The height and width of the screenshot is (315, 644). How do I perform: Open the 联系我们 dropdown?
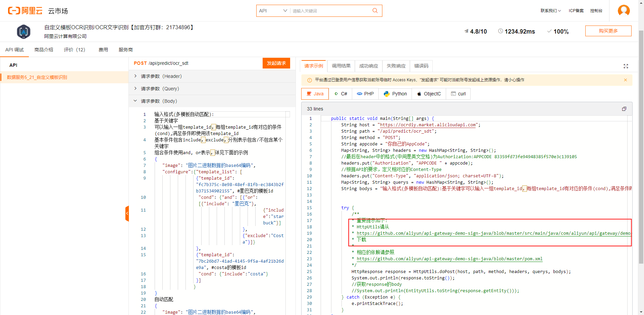pos(550,11)
